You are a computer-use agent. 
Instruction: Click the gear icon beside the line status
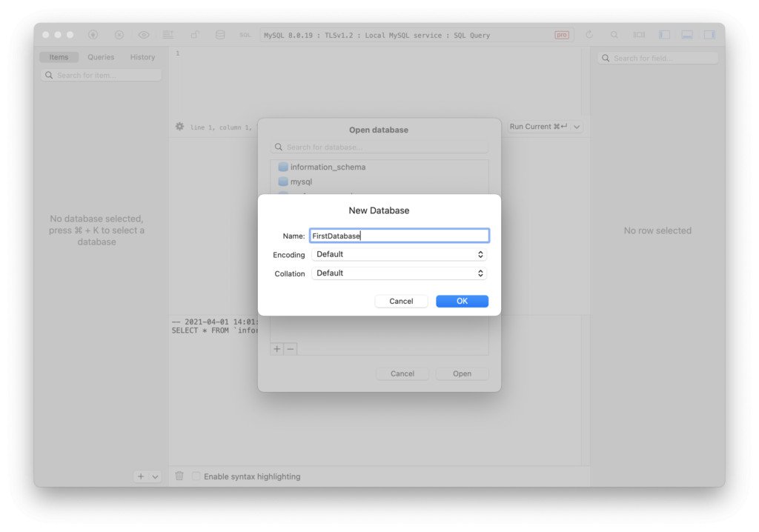[179, 126]
